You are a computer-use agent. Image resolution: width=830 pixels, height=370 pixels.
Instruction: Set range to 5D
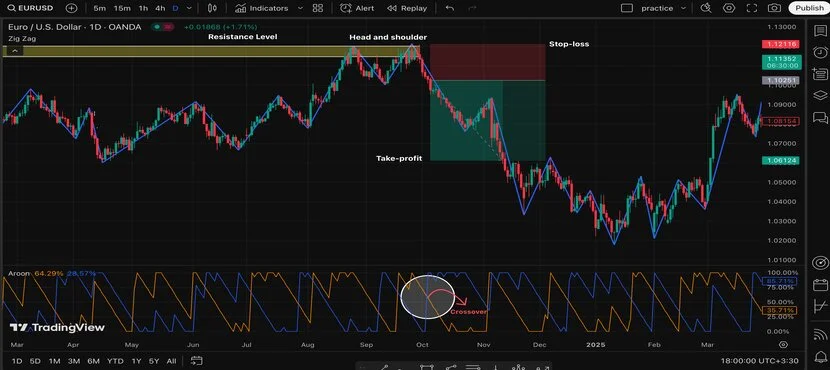point(35,361)
